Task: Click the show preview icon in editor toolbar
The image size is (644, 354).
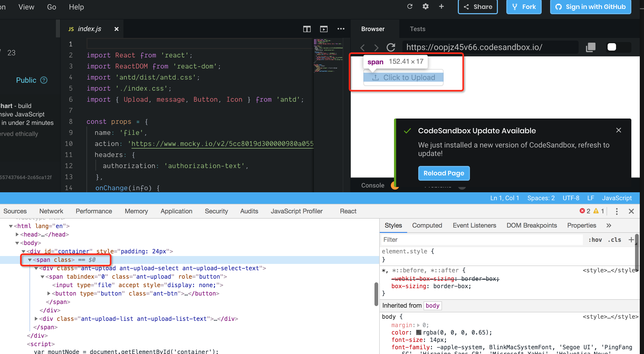Action: pos(324,29)
